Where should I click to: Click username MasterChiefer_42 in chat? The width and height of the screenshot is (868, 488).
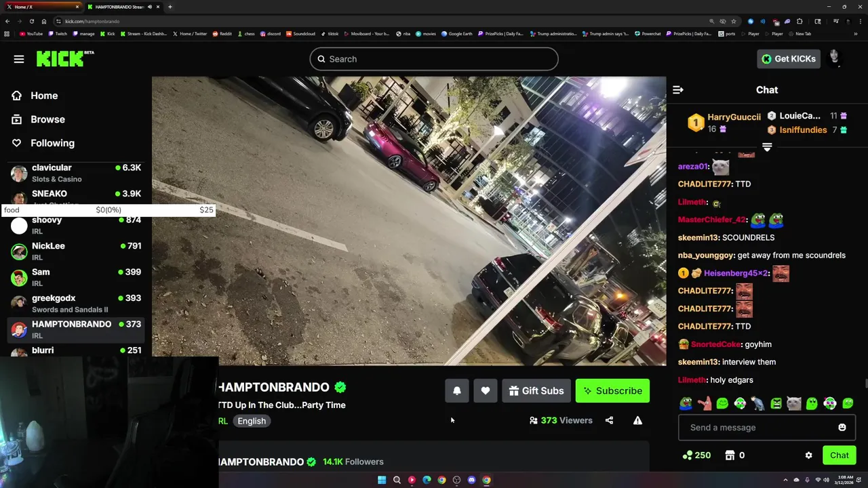pyautogui.click(x=711, y=220)
